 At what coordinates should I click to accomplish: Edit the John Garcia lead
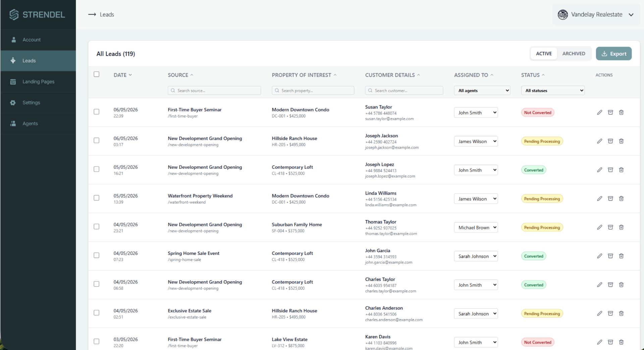point(599,256)
